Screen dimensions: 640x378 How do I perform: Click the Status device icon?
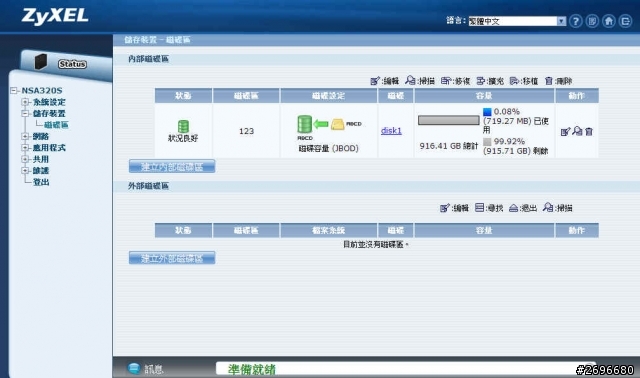coord(41,62)
